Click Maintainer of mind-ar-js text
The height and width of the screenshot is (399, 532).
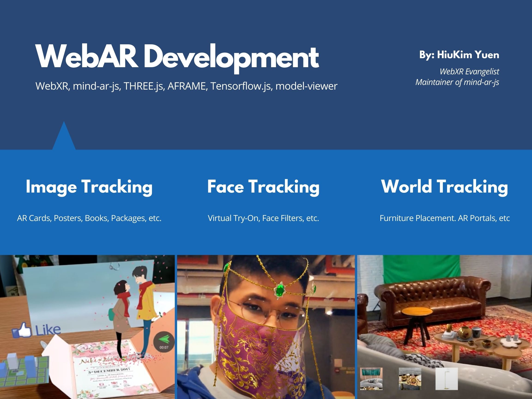(457, 82)
